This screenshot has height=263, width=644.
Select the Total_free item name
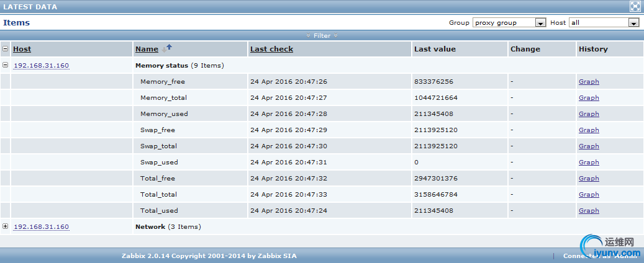click(158, 179)
